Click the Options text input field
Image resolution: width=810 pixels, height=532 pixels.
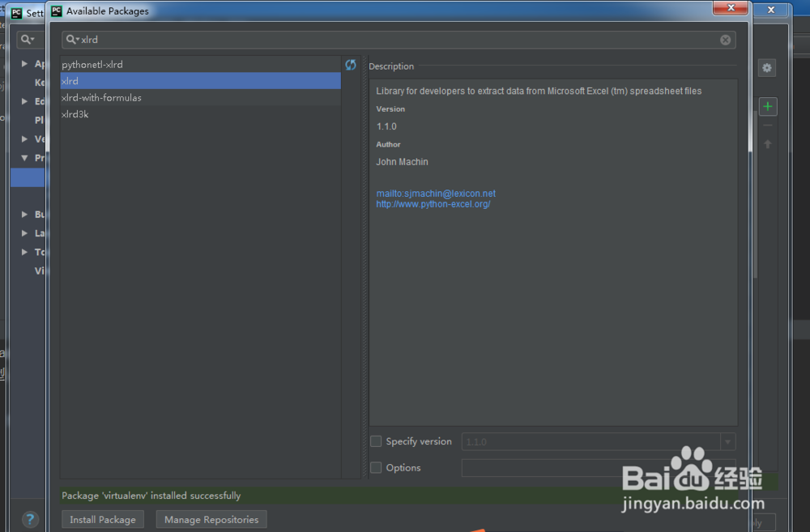599,468
